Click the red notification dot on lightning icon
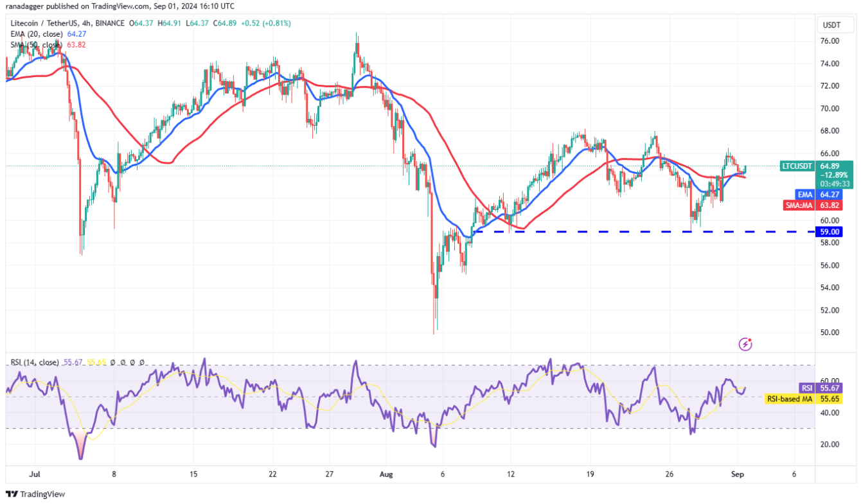This screenshot has height=504, width=861. click(750, 340)
